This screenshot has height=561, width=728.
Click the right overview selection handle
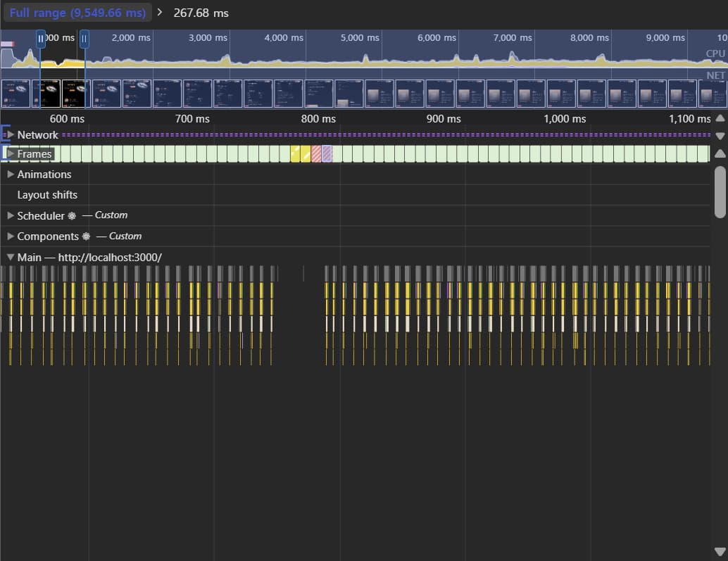[x=84, y=39]
